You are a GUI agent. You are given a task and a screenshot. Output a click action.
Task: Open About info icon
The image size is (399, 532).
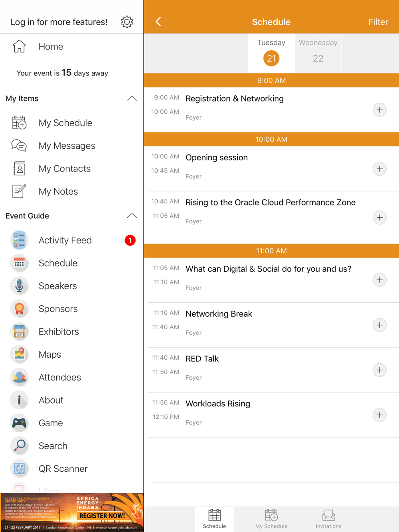[19, 400]
